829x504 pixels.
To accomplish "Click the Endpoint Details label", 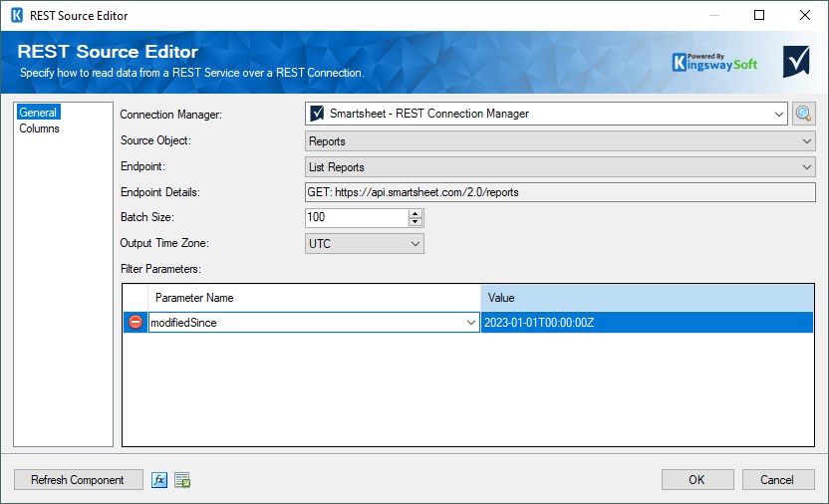I will click(160, 192).
